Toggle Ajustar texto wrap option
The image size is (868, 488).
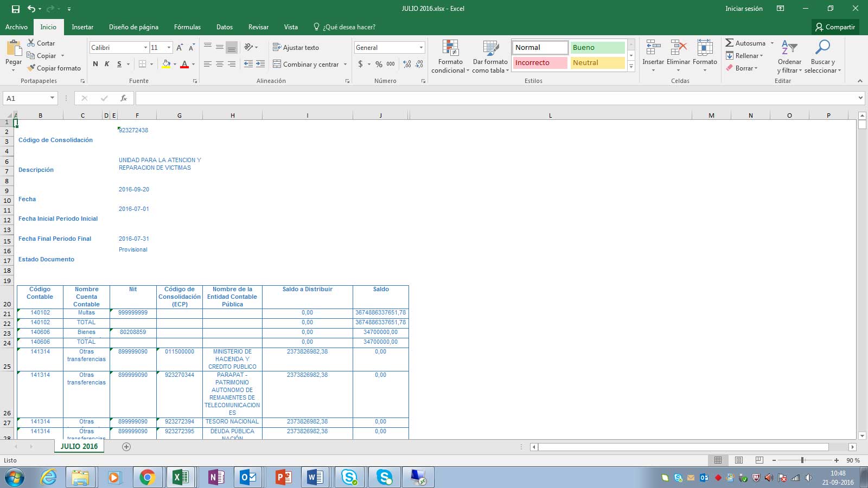[x=296, y=48]
